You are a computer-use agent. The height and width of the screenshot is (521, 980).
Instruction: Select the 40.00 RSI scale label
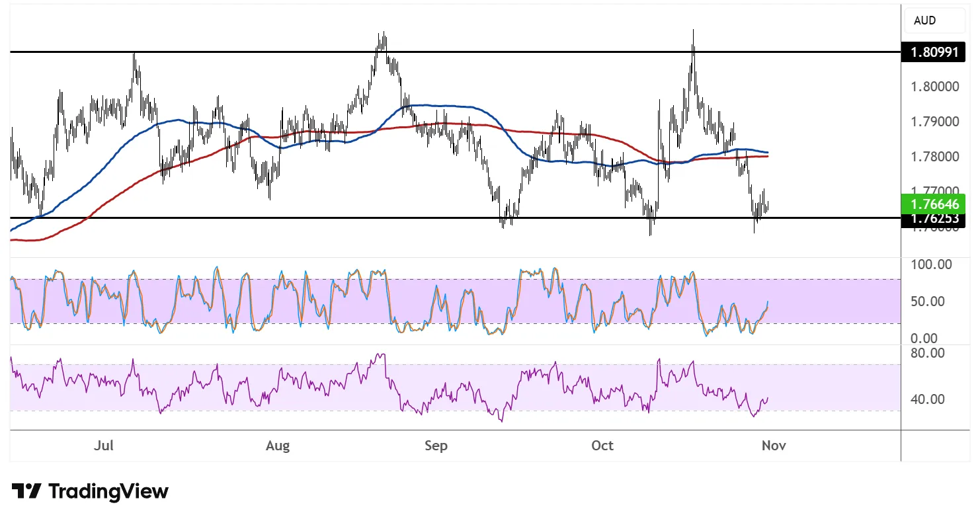click(x=932, y=399)
